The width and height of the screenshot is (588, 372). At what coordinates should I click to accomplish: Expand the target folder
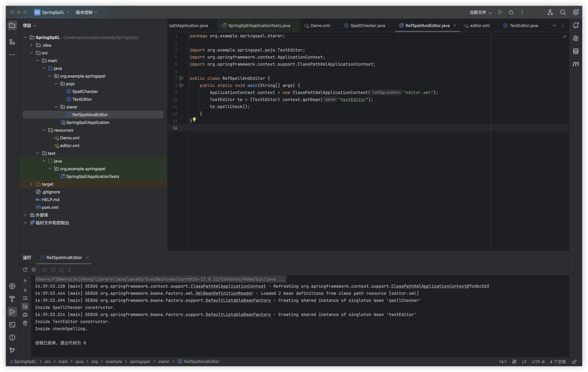31,184
